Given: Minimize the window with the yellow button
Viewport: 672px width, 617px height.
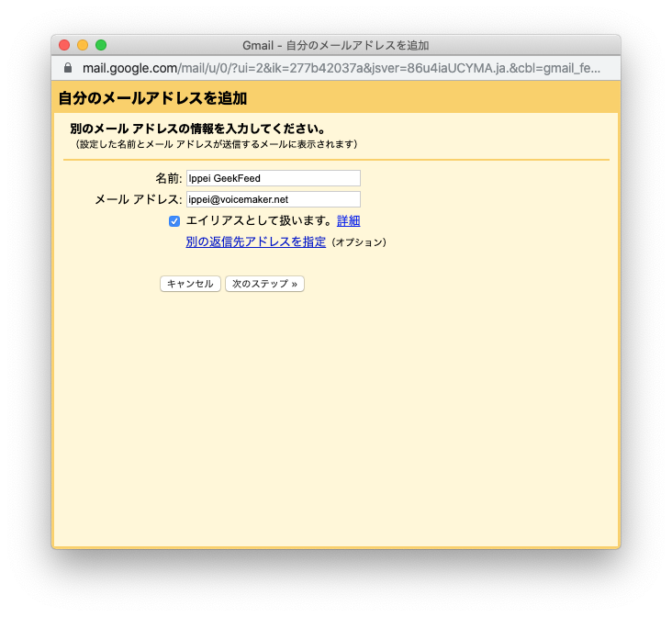Looking at the screenshot, I should pos(83,45).
